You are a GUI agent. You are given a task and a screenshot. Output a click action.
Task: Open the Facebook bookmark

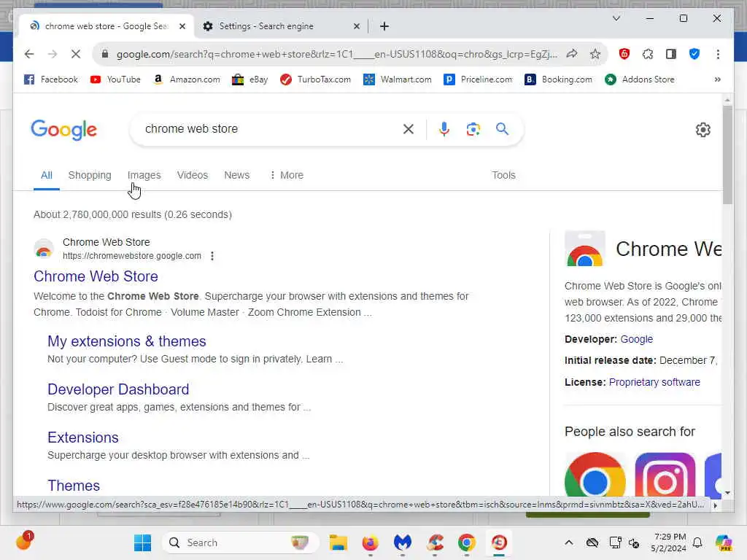[x=51, y=79]
